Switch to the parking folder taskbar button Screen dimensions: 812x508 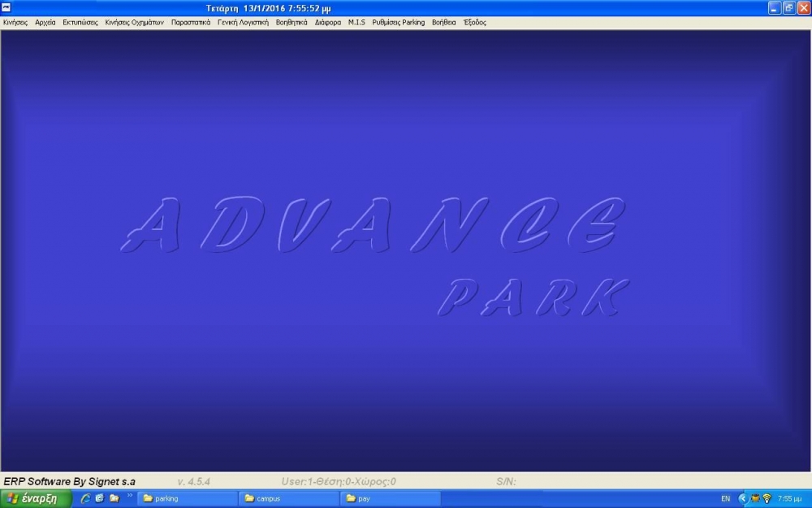click(x=188, y=499)
